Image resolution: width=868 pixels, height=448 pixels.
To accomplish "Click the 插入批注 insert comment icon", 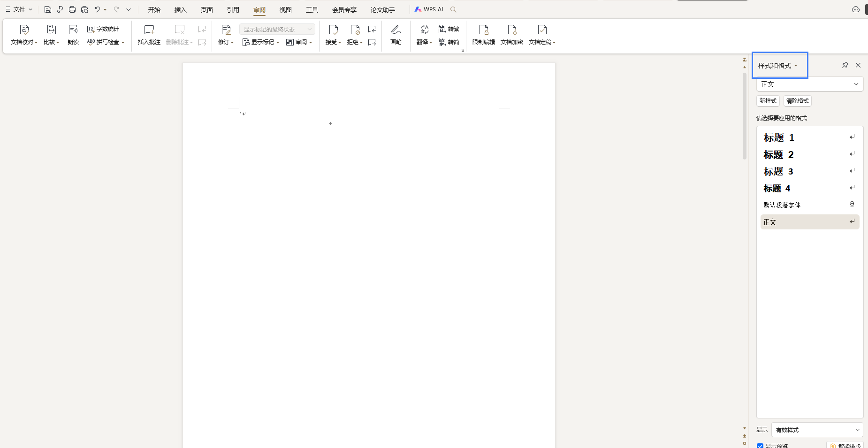I will [x=149, y=30].
